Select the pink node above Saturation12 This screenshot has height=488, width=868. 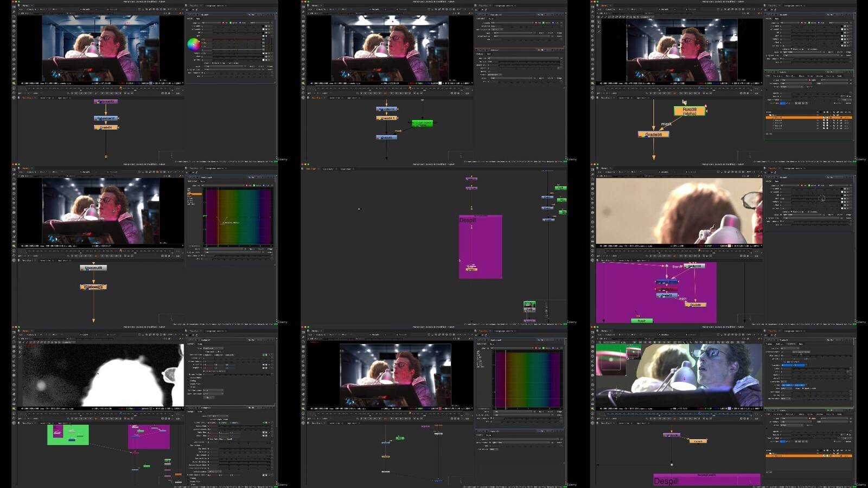point(106,102)
